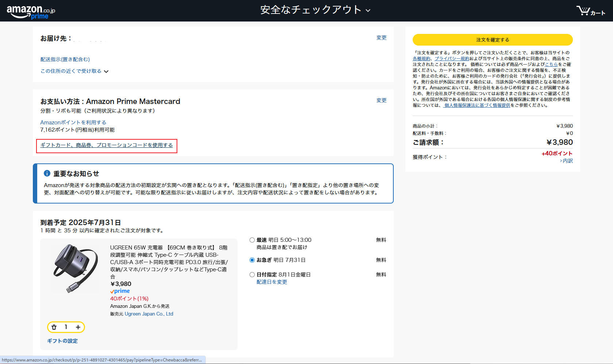
Task: Increase quantity with the plus icon
Action: [x=78, y=327]
